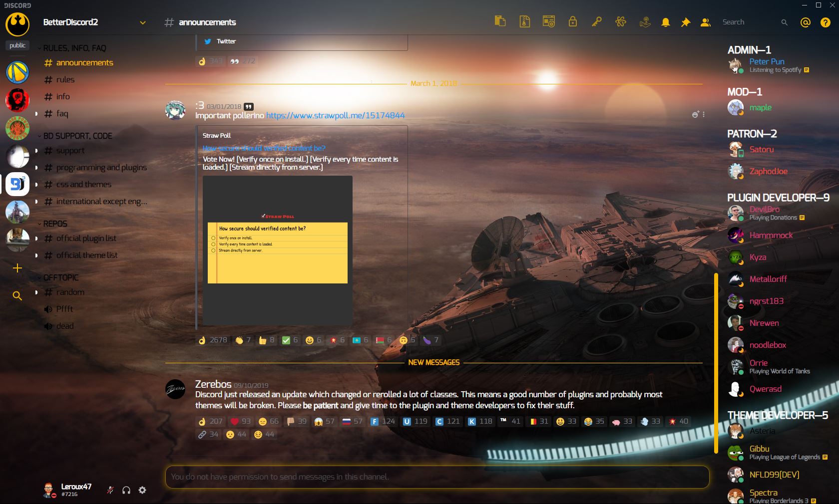
Task: Open the strawpoll.me/15174844 link
Action: [335, 115]
